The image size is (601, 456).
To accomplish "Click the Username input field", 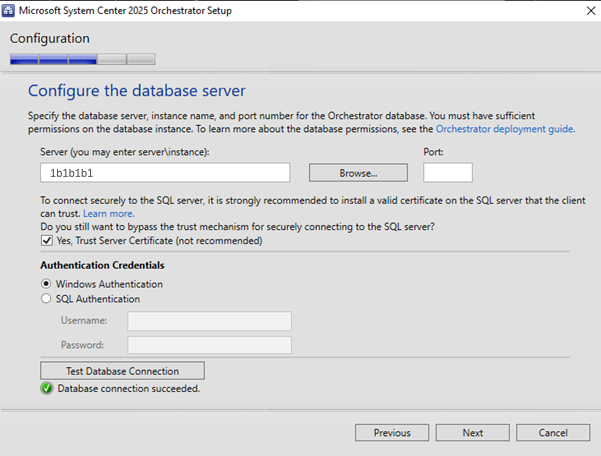I will pyautogui.click(x=209, y=321).
